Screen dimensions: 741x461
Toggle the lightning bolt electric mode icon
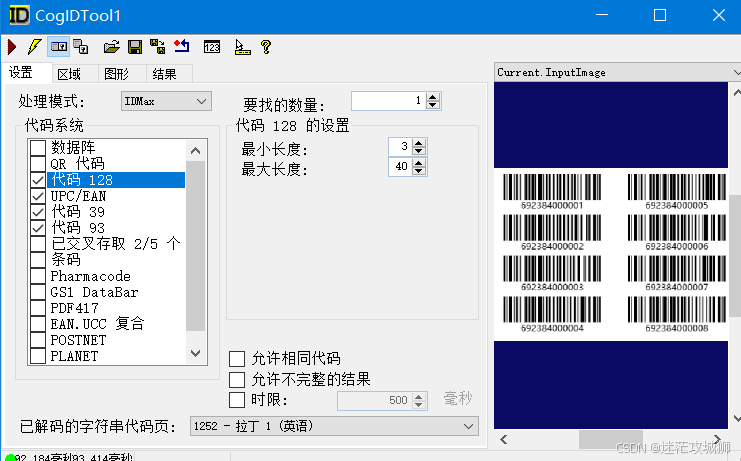click(x=34, y=47)
